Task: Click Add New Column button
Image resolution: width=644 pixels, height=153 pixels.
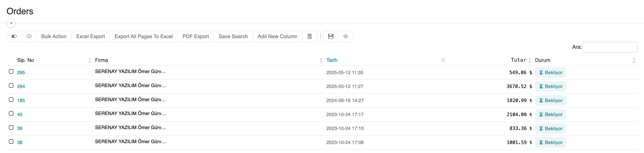Action: [277, 37]
